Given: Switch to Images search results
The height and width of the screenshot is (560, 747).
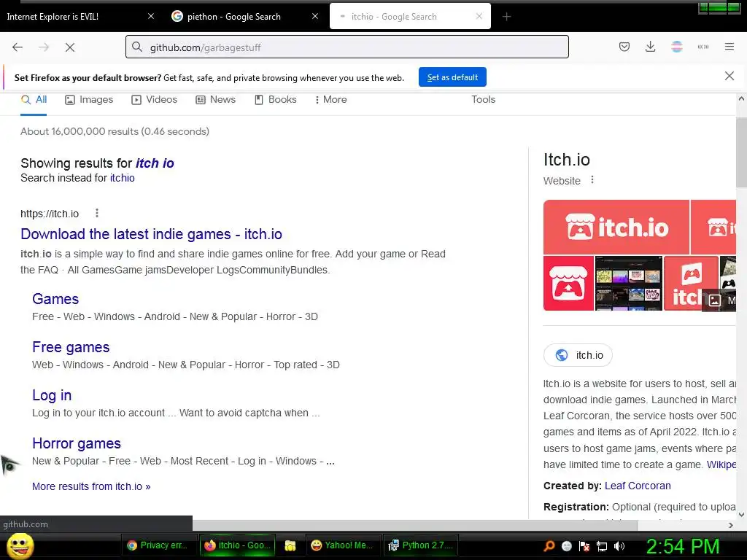Looking at the screenshot, I should click(x=89, y=99).
